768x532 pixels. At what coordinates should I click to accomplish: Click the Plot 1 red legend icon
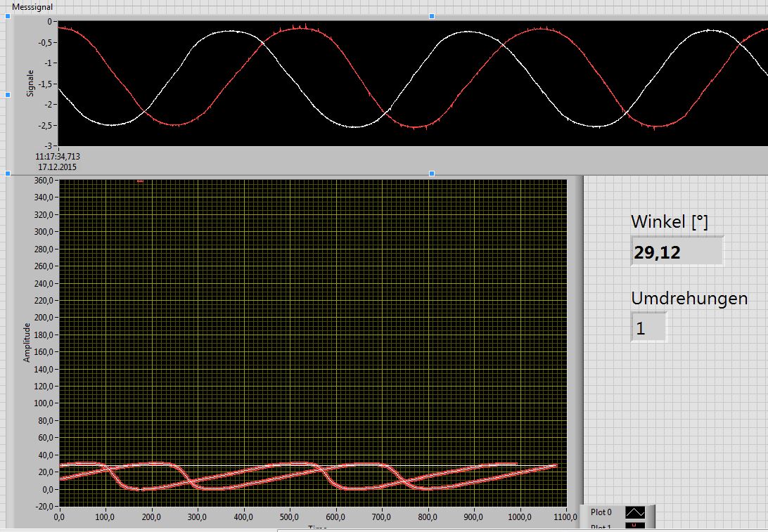point(634,526)
